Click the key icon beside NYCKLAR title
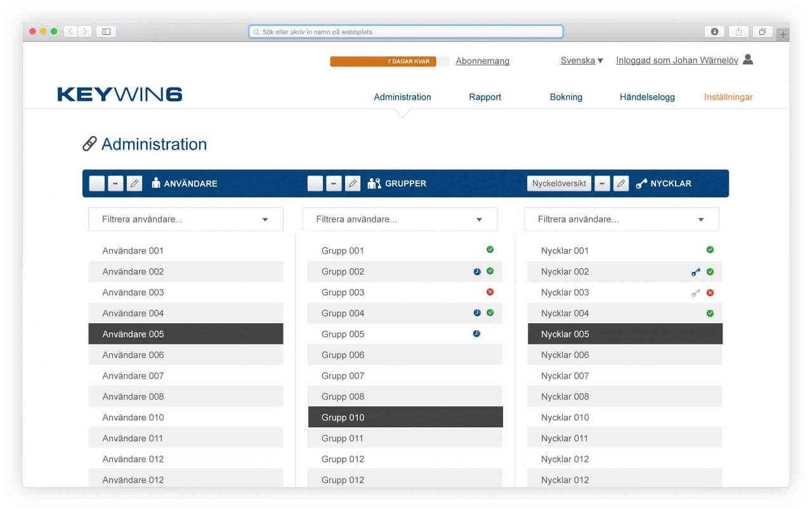This screenshot has width=812, height=509. point(641,184)
